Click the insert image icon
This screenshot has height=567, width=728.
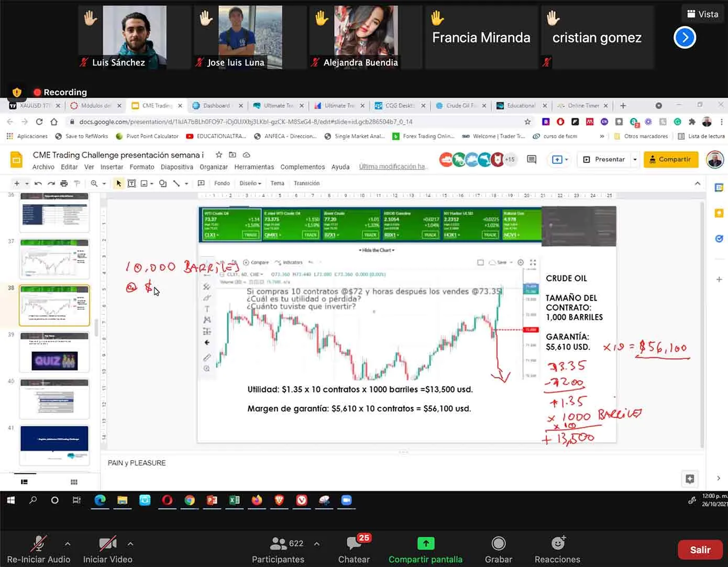tap(144, 183)
